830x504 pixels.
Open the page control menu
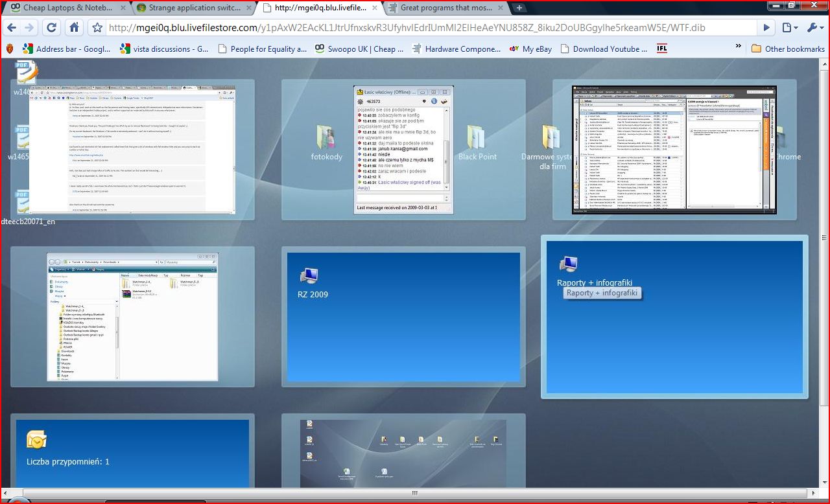click(790, 28)
